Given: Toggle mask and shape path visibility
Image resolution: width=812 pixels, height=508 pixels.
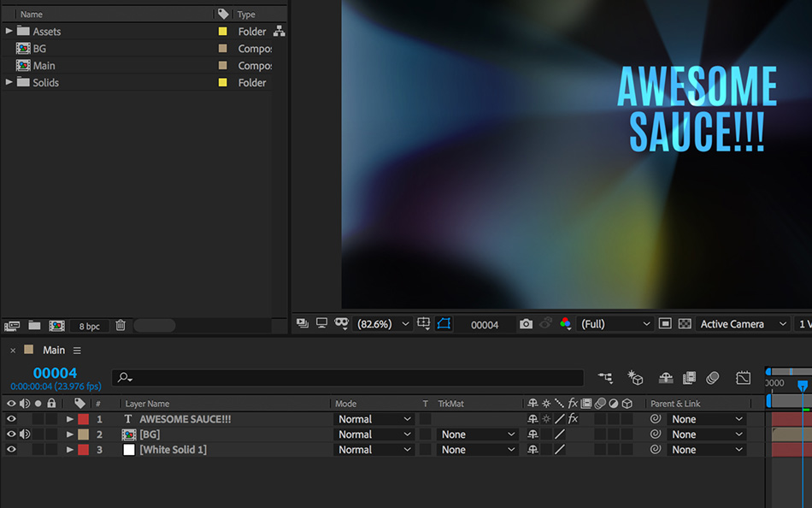Looking at the screenshot, I should pos(444,324).
